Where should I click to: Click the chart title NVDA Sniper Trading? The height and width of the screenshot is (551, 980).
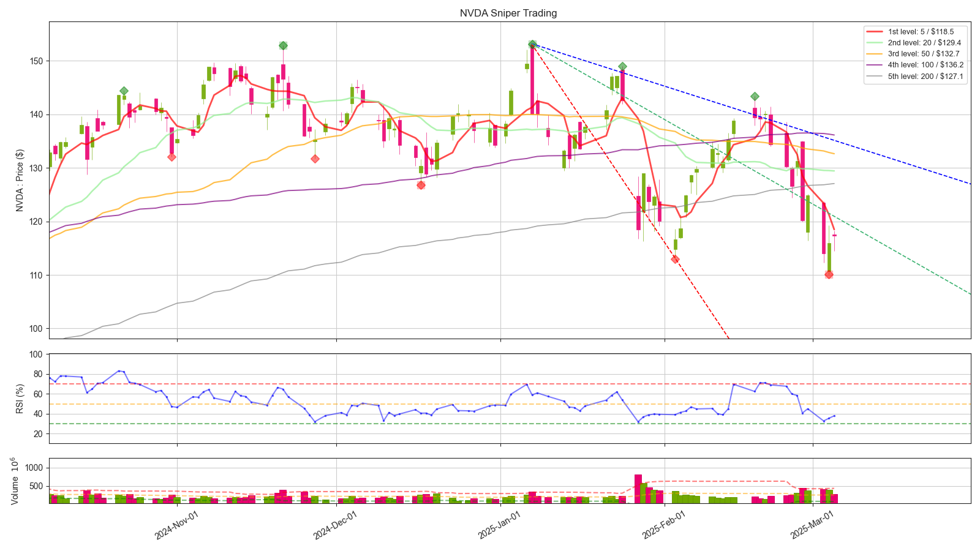(508, 13)
